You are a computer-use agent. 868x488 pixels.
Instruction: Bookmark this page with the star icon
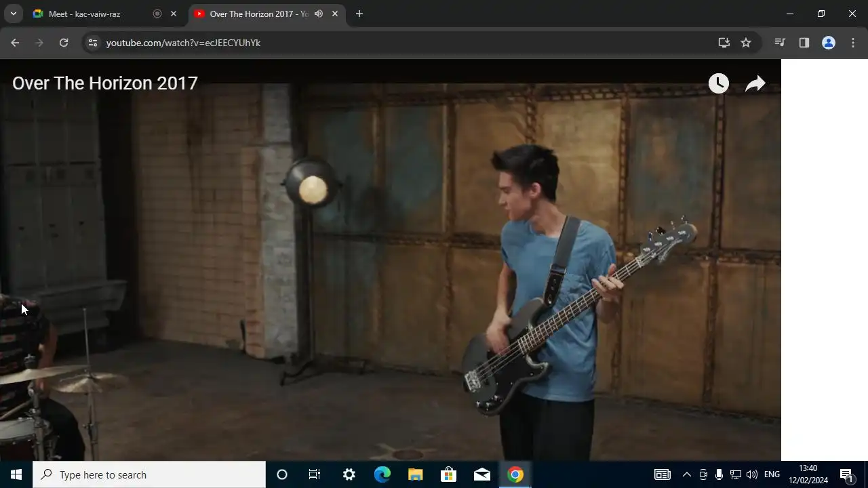click(x=746, y=43)
